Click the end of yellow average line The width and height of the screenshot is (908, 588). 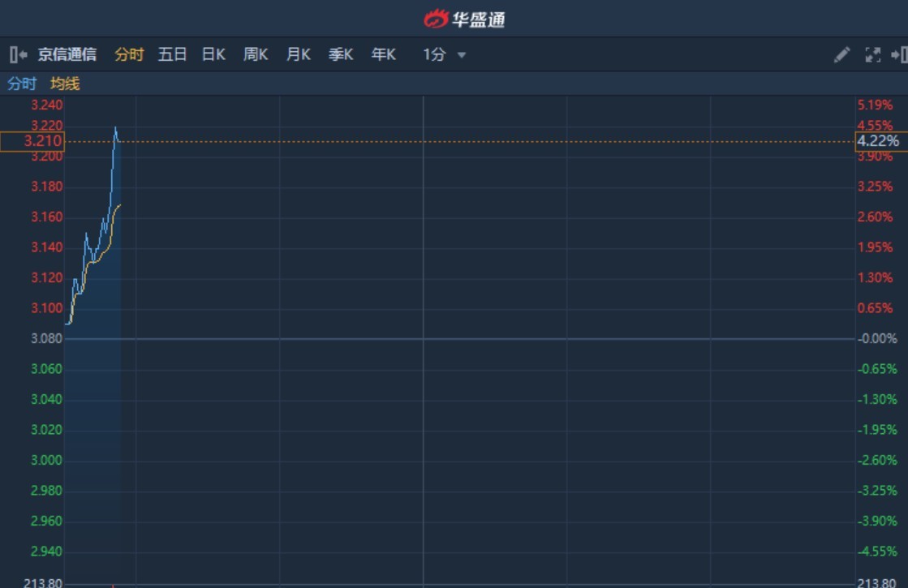click(120, 205)
